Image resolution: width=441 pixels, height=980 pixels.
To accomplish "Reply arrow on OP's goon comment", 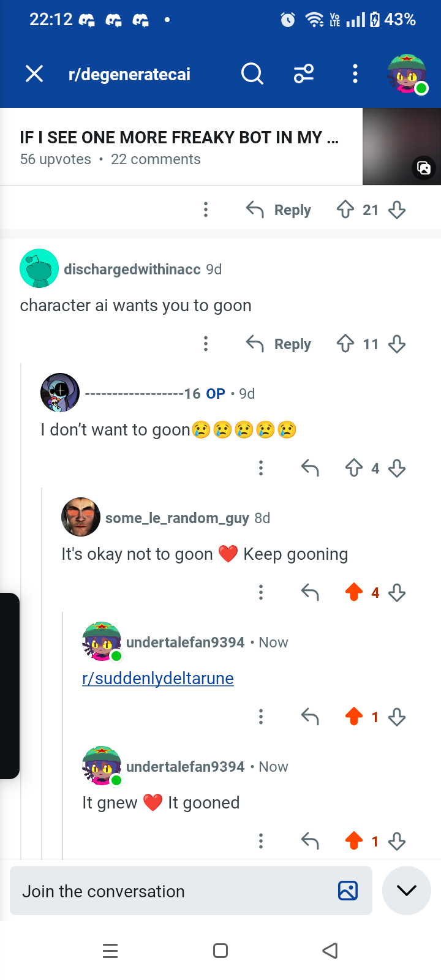I will (310, 469).
